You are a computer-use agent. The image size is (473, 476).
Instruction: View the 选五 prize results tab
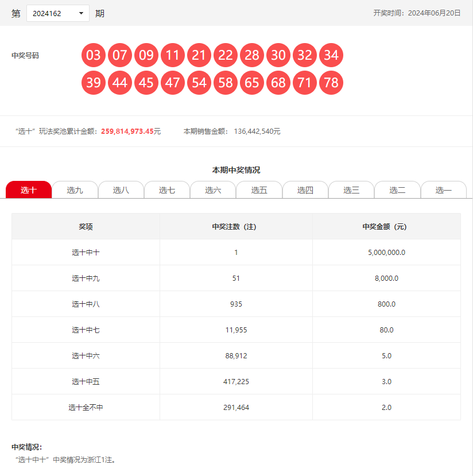tap(259, 190)
